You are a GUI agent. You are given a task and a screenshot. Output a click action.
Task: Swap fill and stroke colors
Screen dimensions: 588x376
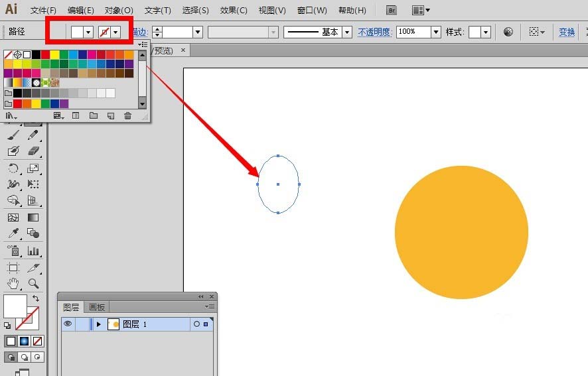[x=36, y=298]
